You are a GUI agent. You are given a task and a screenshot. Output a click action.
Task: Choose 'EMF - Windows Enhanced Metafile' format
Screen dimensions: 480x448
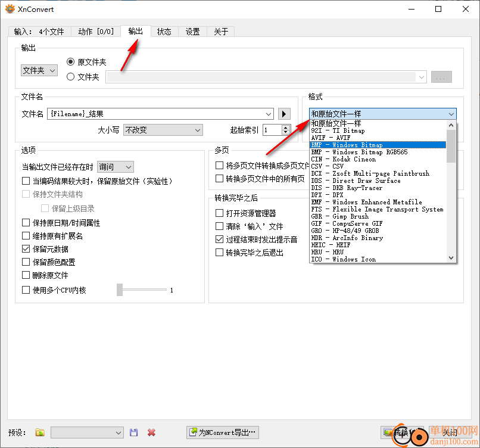tap(378, 202)
